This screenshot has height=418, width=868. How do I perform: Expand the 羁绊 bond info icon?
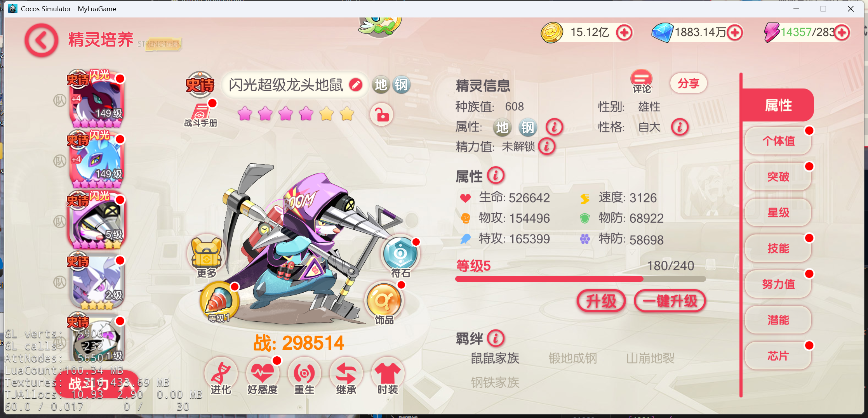click(496, 338)
